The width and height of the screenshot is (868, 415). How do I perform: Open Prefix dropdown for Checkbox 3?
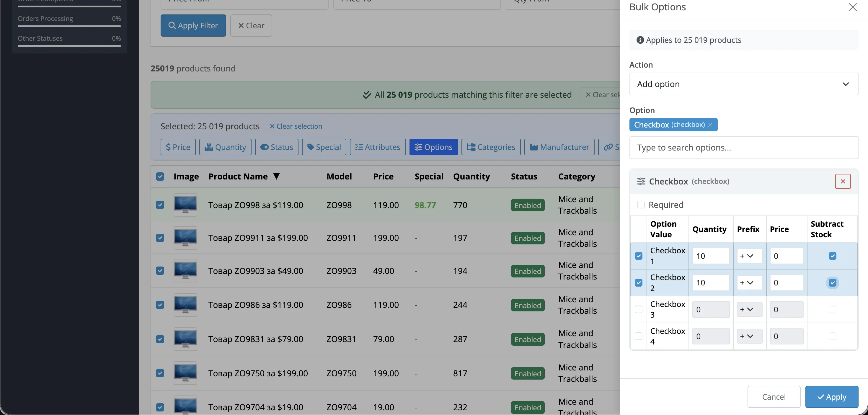(749, 309)
